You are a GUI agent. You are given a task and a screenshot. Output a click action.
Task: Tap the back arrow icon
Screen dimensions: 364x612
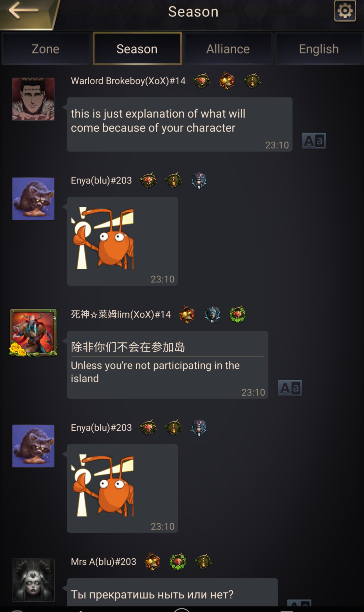tap(24, 10)
